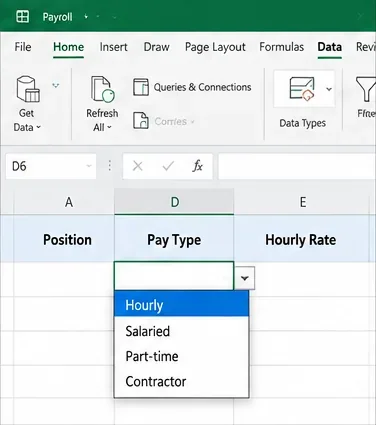376x425 pixels.
Task: Select Contractor from the dropdown list
Action: click(x=182, y=381)
